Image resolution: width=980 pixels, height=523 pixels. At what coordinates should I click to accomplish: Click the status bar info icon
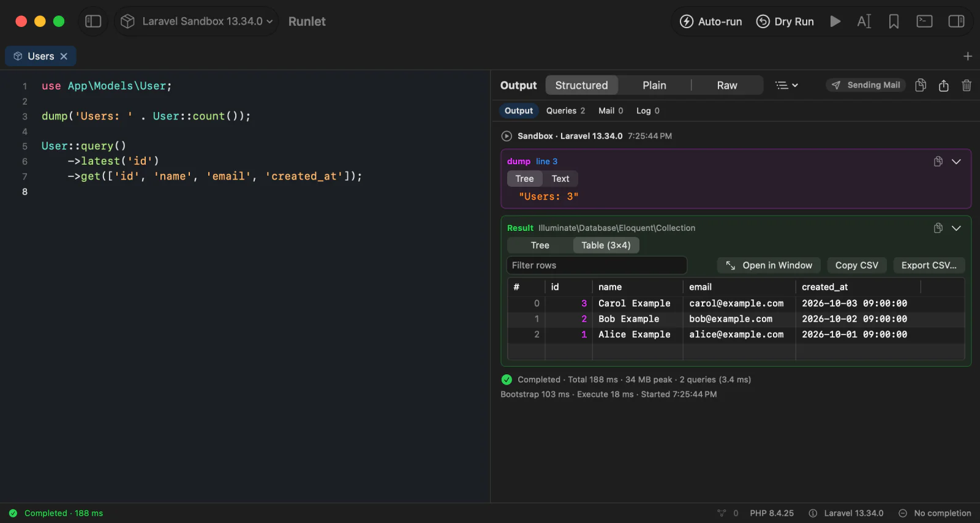(x=813, y=513)
